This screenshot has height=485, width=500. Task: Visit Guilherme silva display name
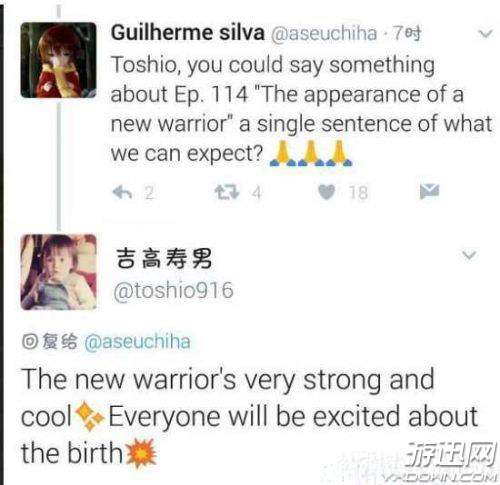[188, 33]
